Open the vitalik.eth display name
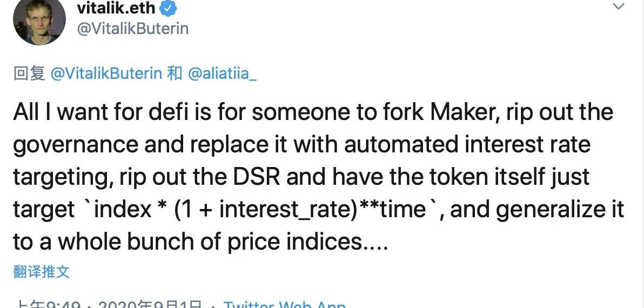The image size is (644, 308). coord(116,8)
